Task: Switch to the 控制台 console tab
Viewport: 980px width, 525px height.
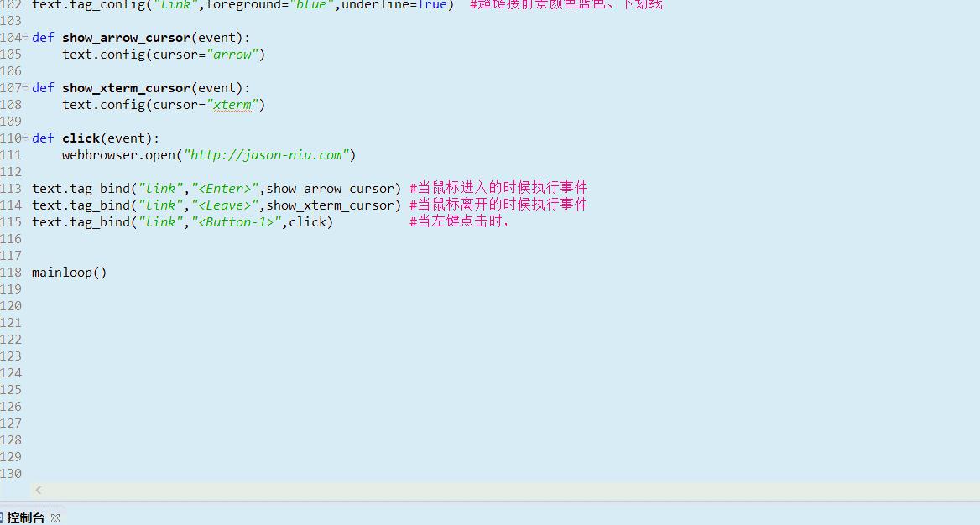Action: [25, 517]
